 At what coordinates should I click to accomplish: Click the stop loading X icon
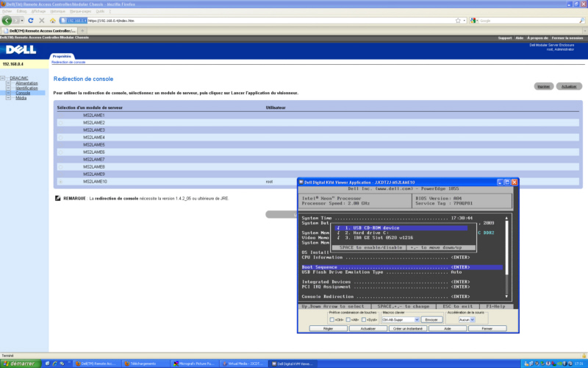(x=42, y=21)
